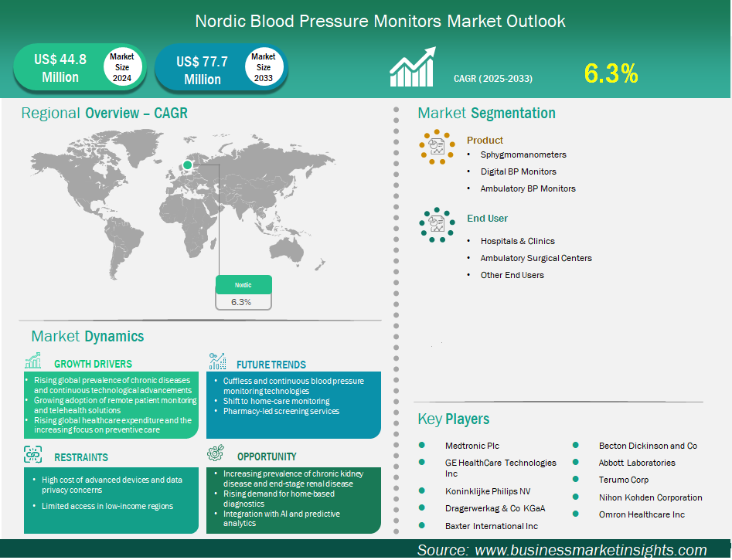Image resolution: width=732 pixels, height=560 pixels.
Task: Click the Restraints chain-link icon
Action: tap(32, 454)
